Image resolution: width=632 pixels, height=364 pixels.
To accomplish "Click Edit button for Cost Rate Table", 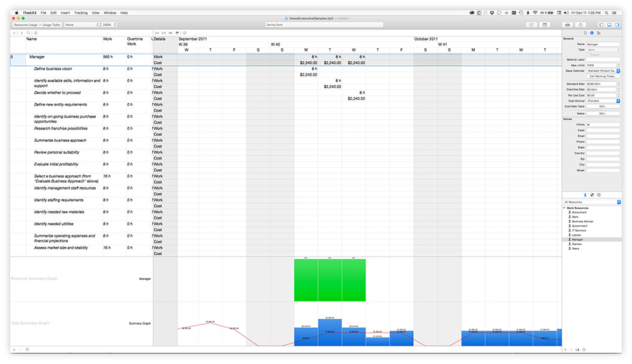I will [603, 107].
